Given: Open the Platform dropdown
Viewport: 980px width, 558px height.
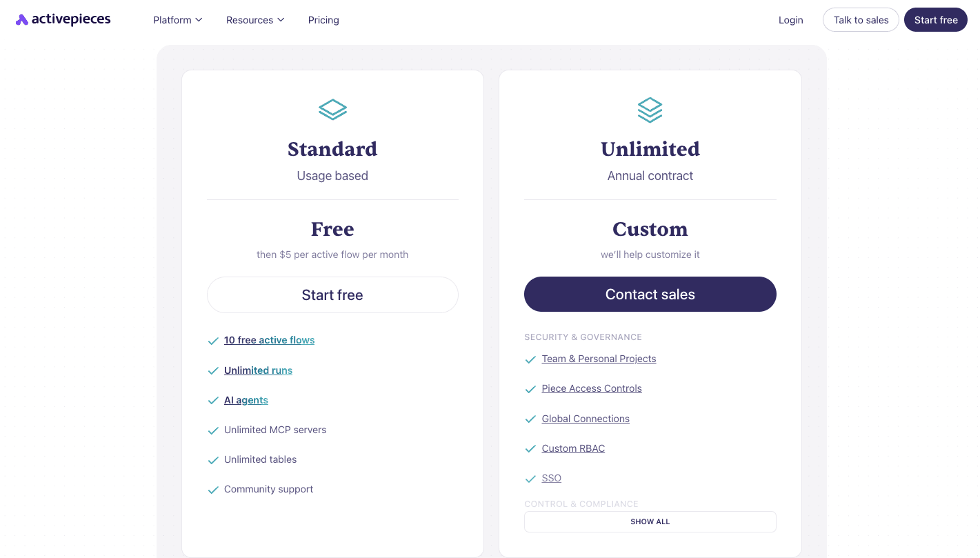Looking at the screenshot, I should coord(177,20).
